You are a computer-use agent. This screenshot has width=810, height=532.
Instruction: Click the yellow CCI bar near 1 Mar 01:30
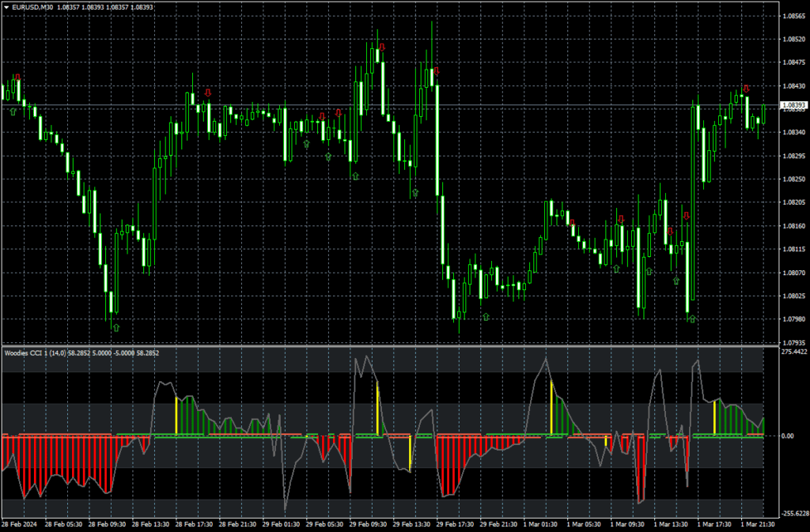pos(551,408)
